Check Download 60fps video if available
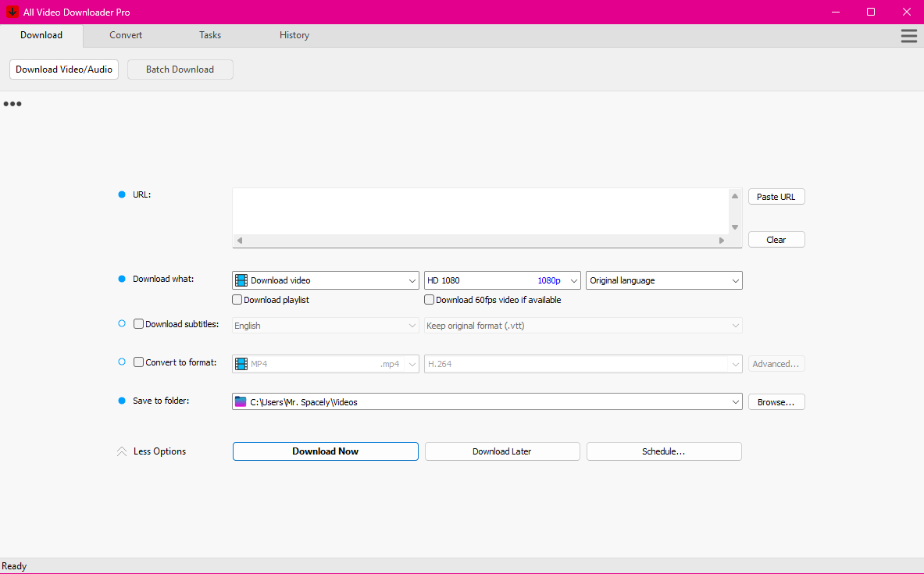This screenshot has height=574, width=924. pos(430,300)
